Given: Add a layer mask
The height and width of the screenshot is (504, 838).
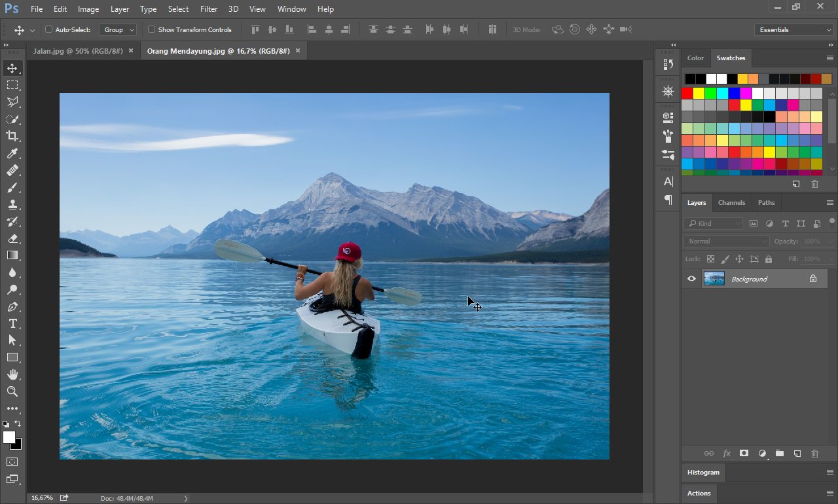Looking at the screenshot, I should pyautogui.click(x=744, y=453).
